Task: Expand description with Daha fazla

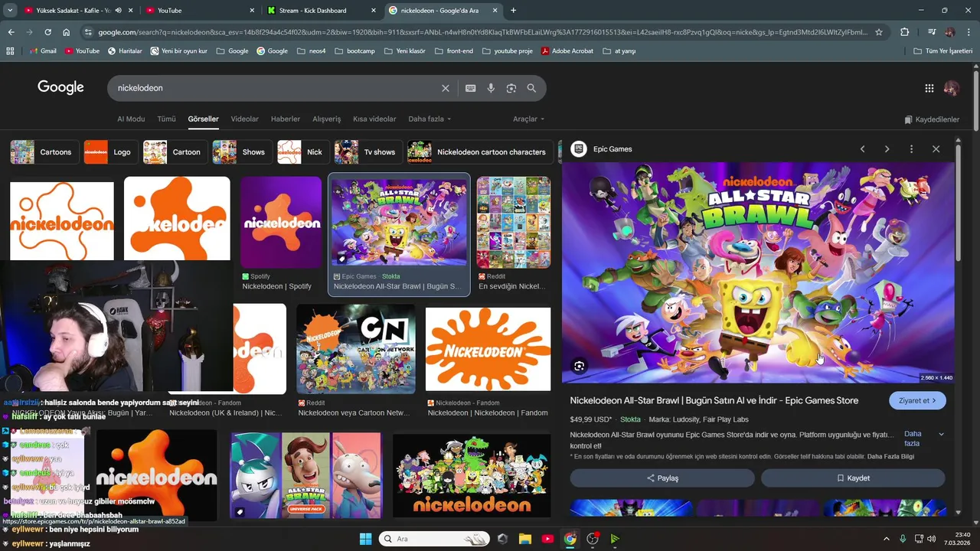Action: pyautogui.click(x=924, y=439)
